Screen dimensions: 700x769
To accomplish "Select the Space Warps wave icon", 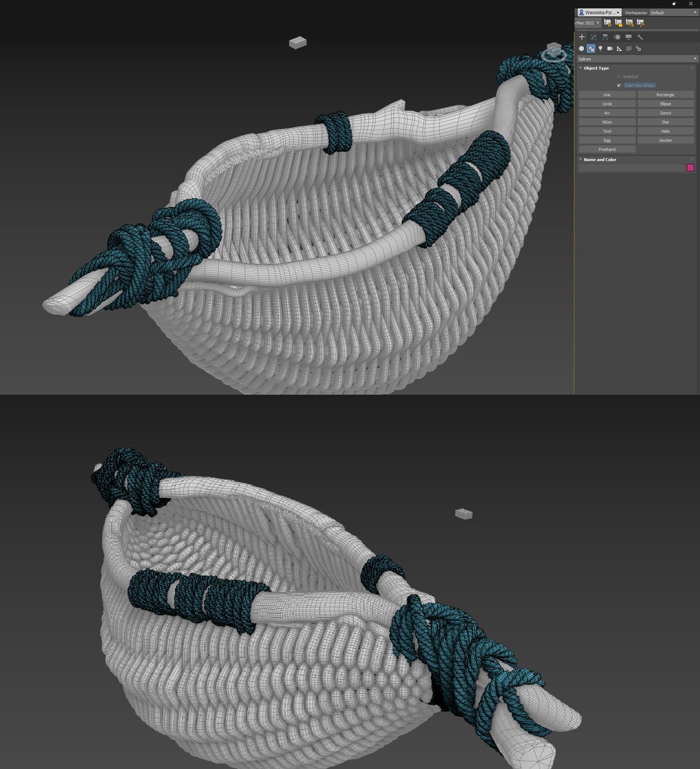I will click(x=629, y=49).
